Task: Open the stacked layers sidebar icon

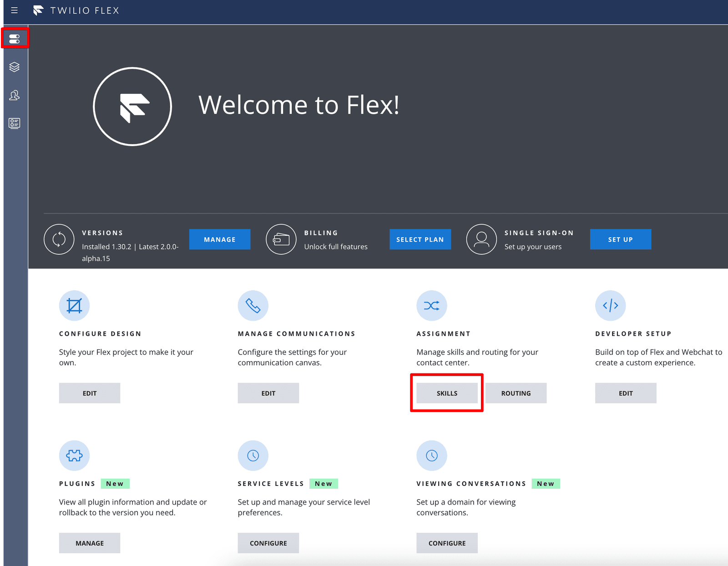Action: click(x=15, y=67)
